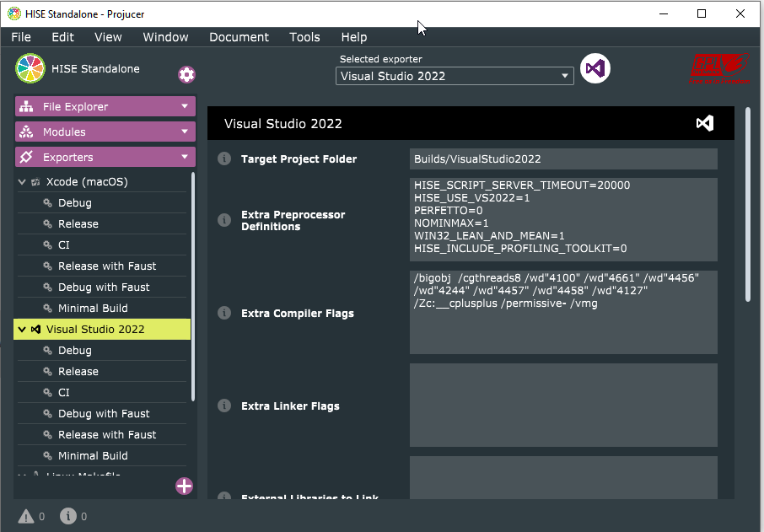The height and width of the screenshot is (532, 764).
Task: Click config icon of Xcode Minimal Build
Action: [48, 309]
